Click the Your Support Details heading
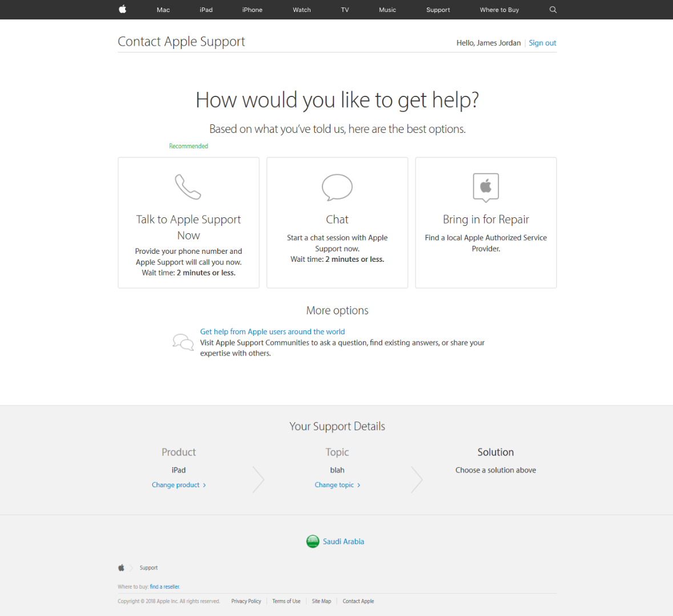Image resolution: width=673 pixels, height=616 pixels. click(x=337, y=427)
